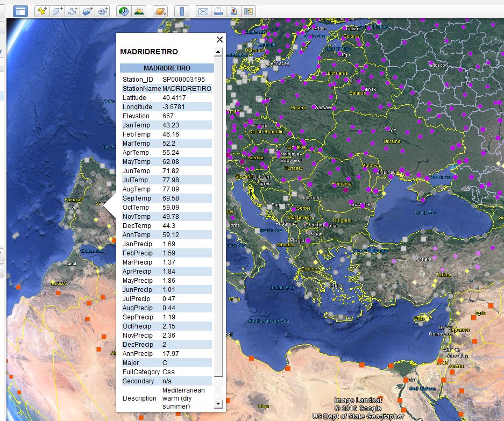The width and height of the screenshot is (504, 421).
Task: Click the scrollbar down arrow in the balloon
Action: click(x=219, y=404)
